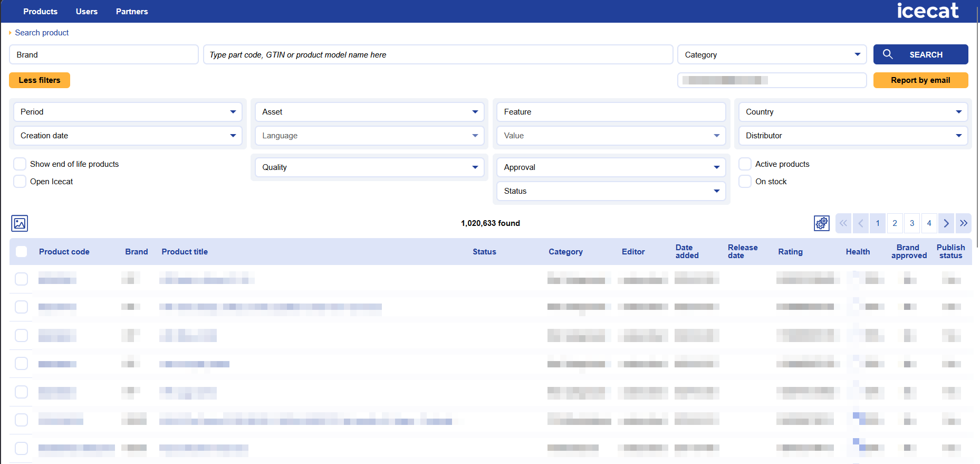Click the icecat logo
980x464 pixels.
928,10
